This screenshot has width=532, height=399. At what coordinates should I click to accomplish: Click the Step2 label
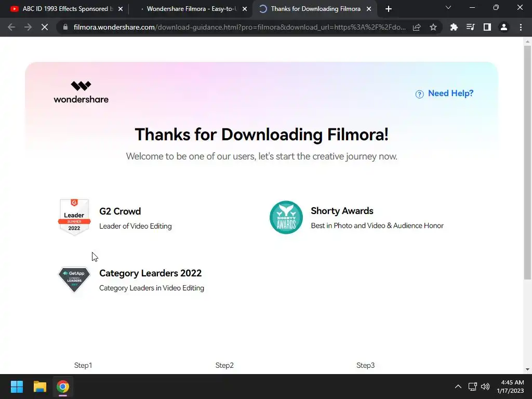224,365
